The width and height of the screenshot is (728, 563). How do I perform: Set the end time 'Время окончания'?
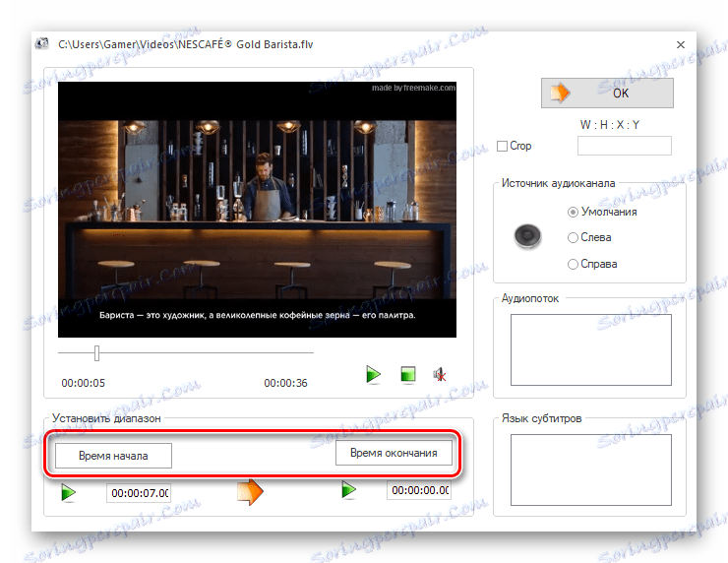(394, 453)
